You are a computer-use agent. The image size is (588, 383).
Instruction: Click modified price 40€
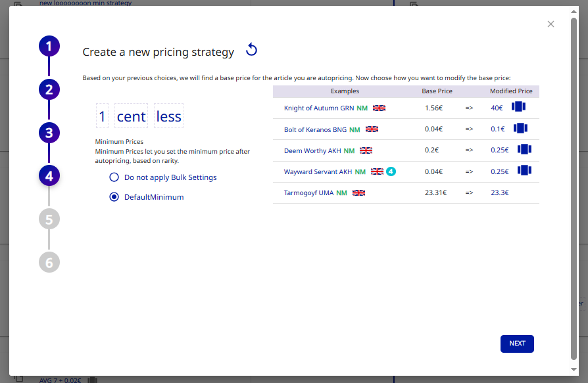497,108
